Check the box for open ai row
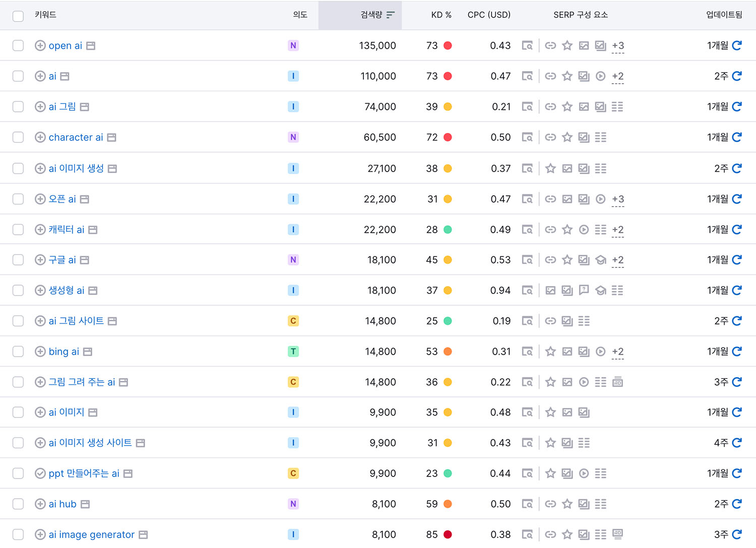This screenshot has height=548, width=756. [x=18, y=46]
